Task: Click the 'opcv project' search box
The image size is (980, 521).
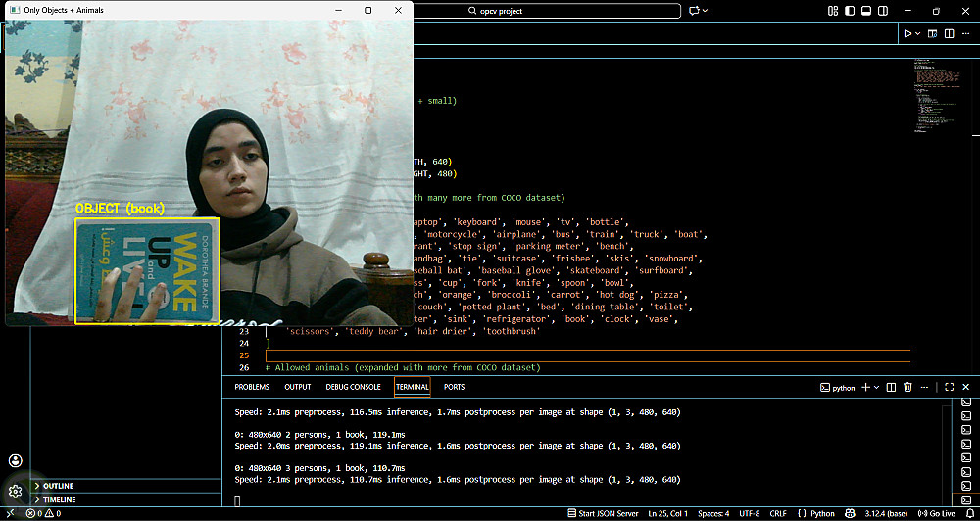Action: 547,11
